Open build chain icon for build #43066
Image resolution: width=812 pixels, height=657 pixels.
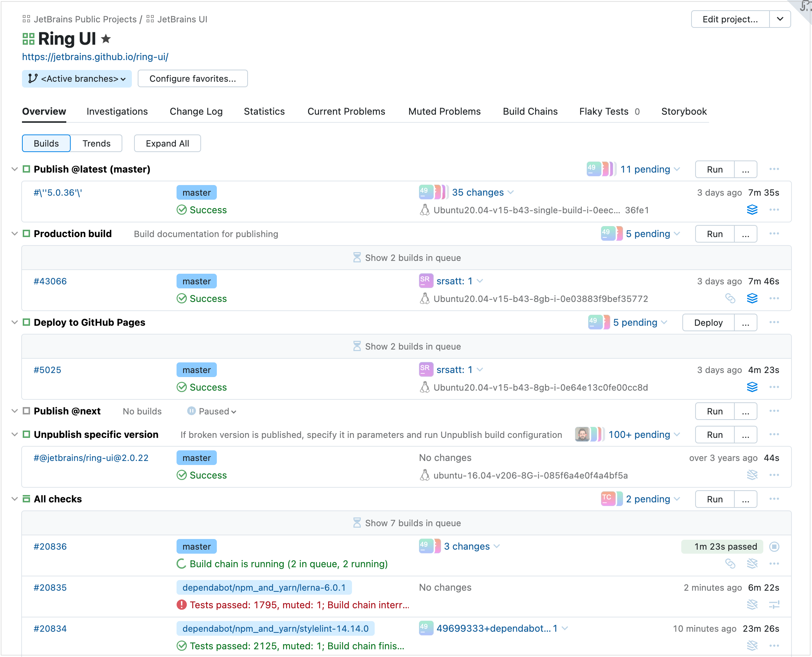tap(753, 299)
